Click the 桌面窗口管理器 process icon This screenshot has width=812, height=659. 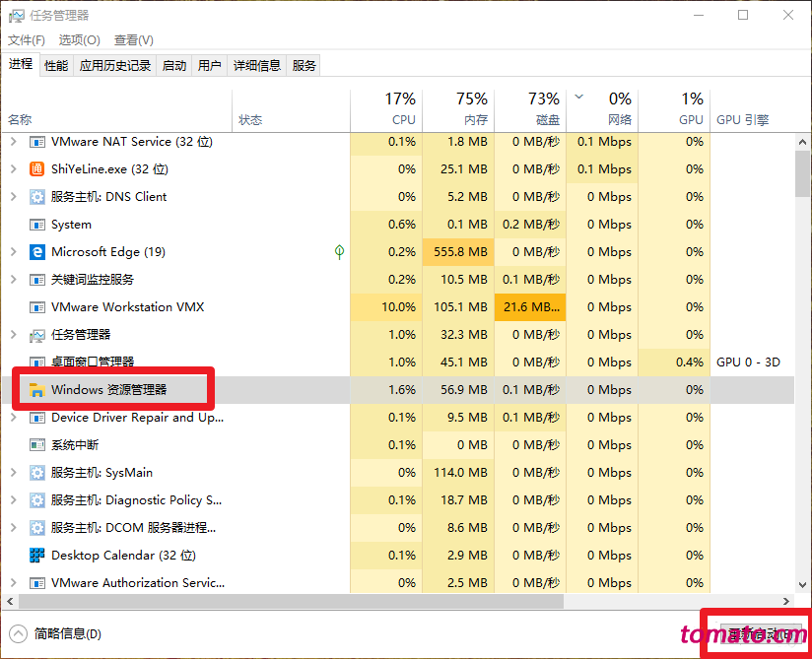[x=36, y=362]
